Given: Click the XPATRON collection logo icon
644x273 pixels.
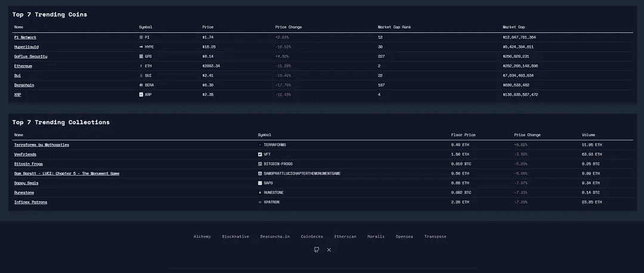Looking at the screenshot, I should pyautogui.click(x=260, y=202).
